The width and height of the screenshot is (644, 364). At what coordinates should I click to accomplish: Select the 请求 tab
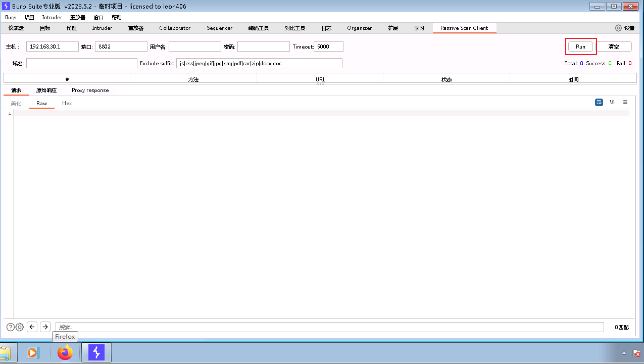pyautogui.click(x=16, y=90)
